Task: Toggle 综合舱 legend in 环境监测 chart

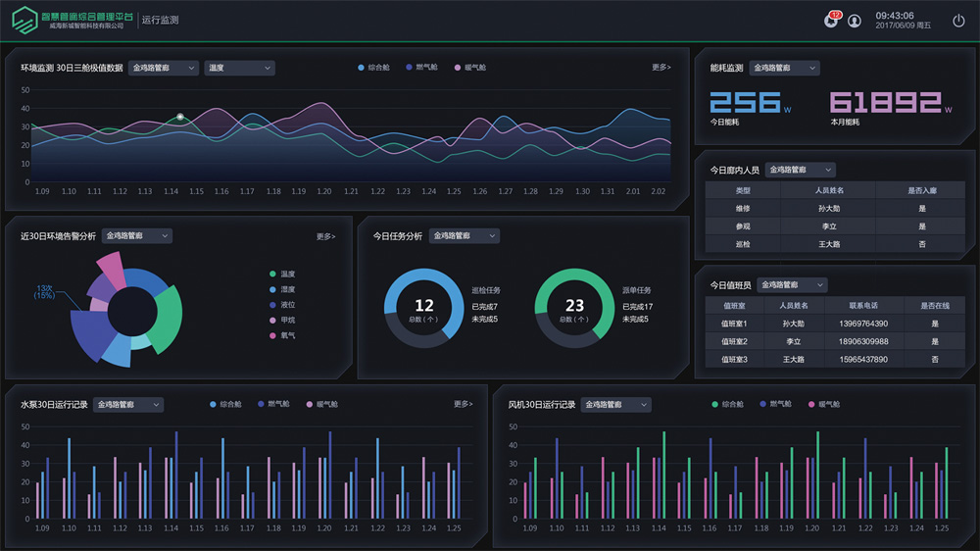Action: (x=373, y=68)
